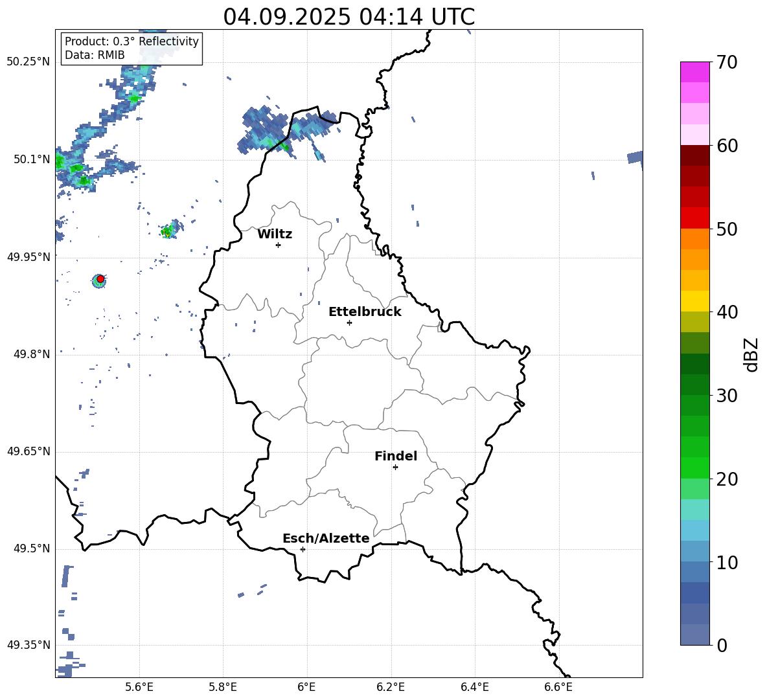The width and height of the screenshot is (767, 700).
Task: Click the 6.2°E longitude tick label
Action: click(391, 687)
